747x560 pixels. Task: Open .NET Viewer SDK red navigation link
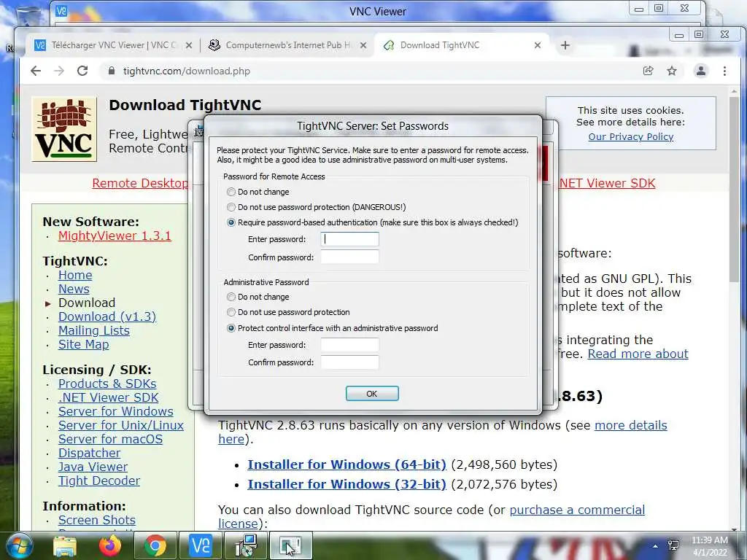[x=608, y=183]
